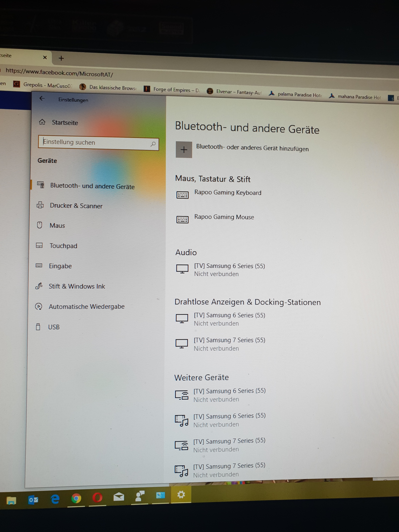The height and width of the screenshot is (532, 399).
Task: Click the keyboard icon beside Eingabe
Action: [39, 265]
